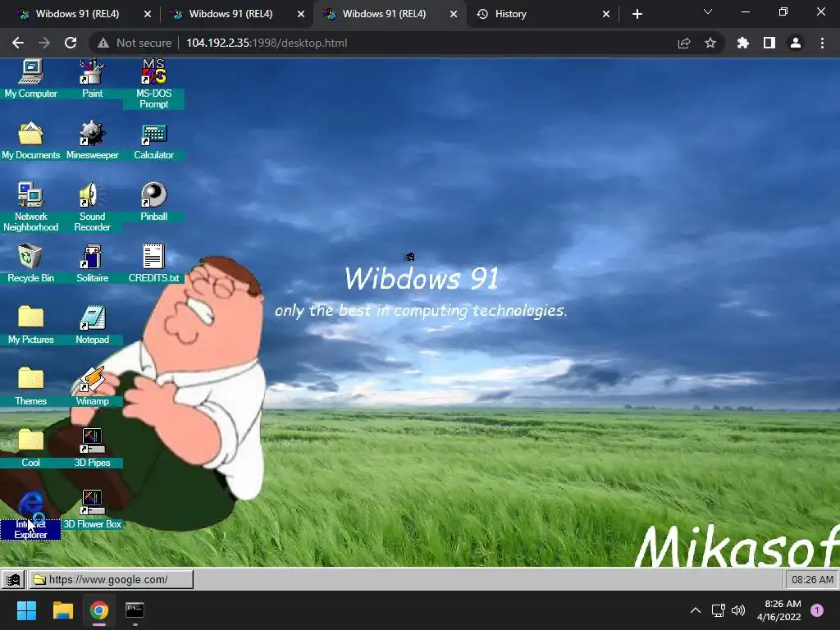
Task: Open the terminal taskbar icon
Action: tap(135, 610)
